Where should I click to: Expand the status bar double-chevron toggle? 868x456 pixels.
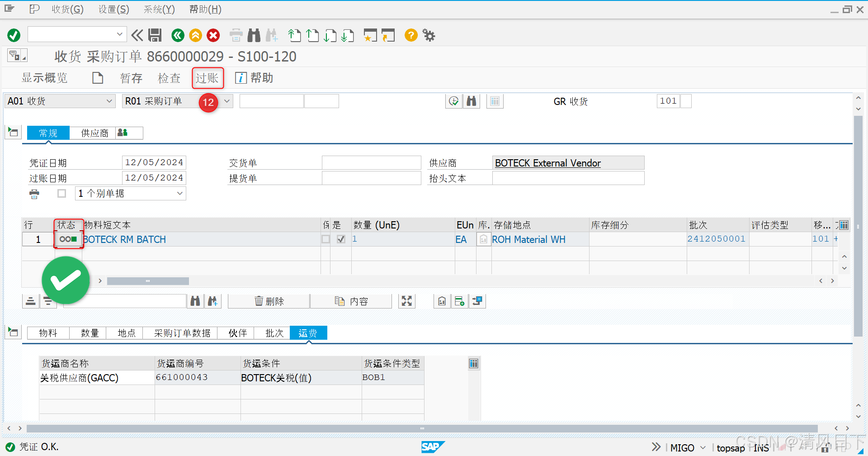(x=656, y=447)
